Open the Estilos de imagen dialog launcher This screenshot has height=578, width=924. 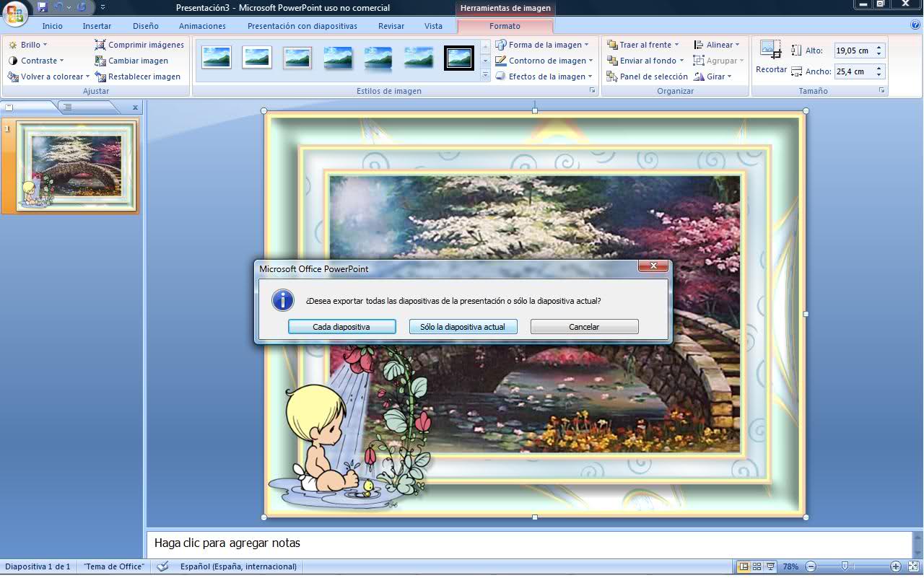pos(593,91)
